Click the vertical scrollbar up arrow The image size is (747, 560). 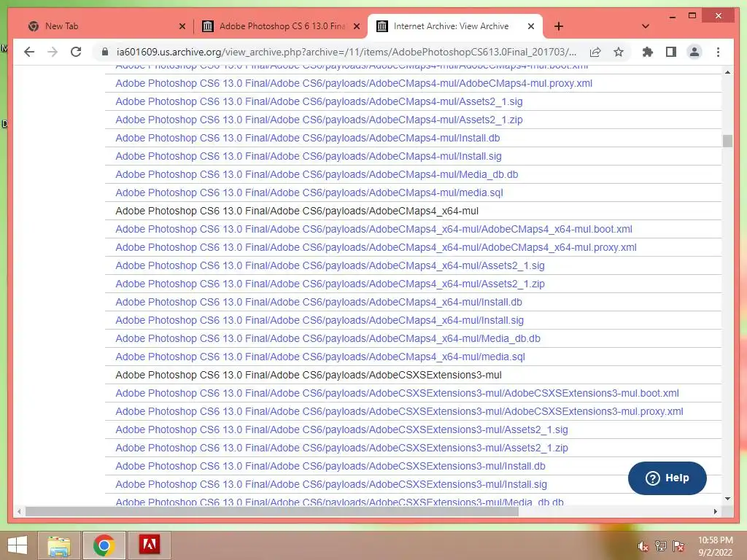click(x=727, y=72)
